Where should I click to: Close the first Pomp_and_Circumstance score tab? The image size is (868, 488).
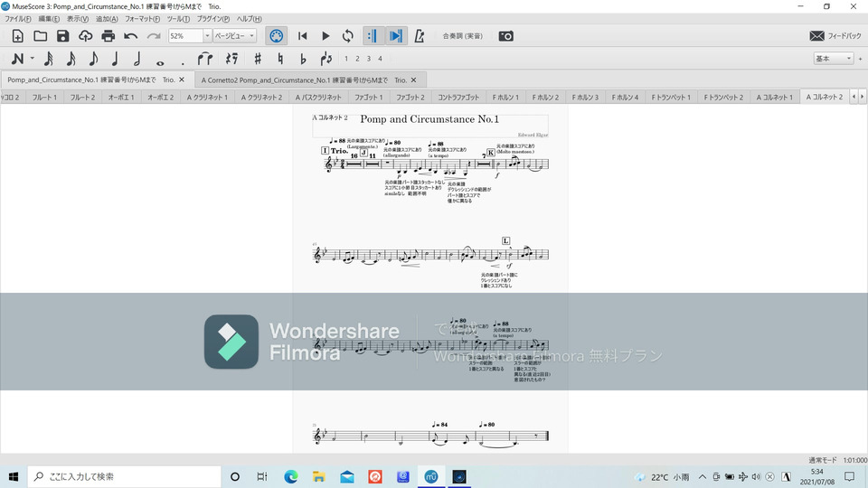[x=182, y=80]
